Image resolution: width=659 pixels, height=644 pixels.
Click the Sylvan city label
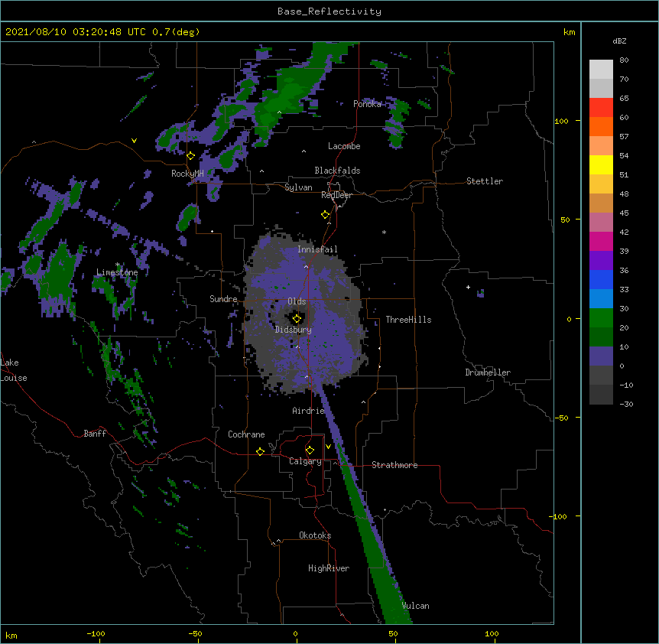(x=298, y=187)
